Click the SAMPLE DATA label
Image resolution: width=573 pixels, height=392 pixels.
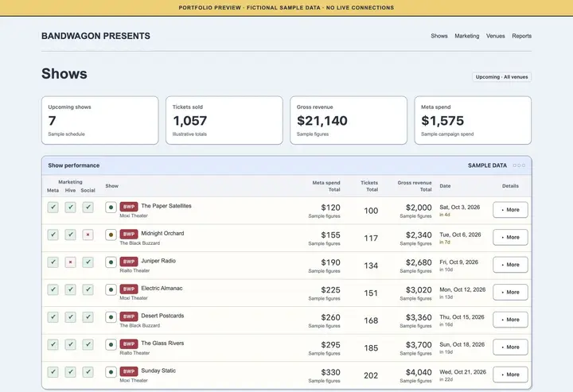(x=487, y=165)
